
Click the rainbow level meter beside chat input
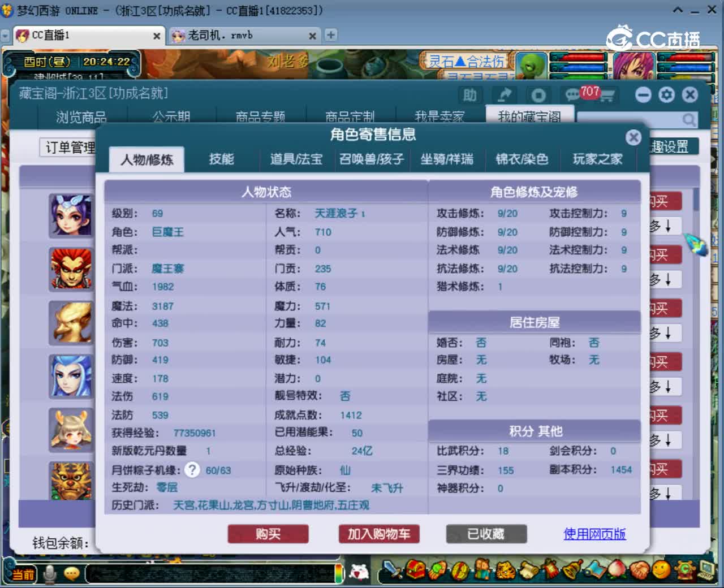[x=339, y=574]
